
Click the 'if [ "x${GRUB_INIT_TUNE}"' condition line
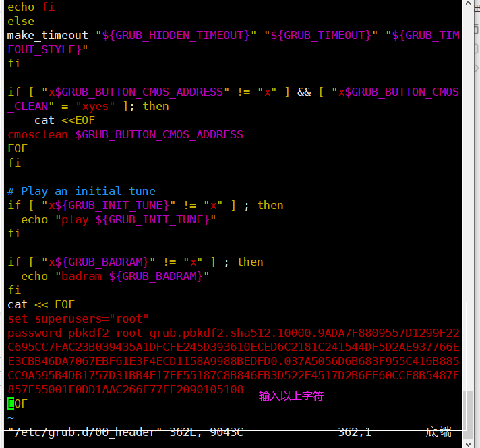146,205
